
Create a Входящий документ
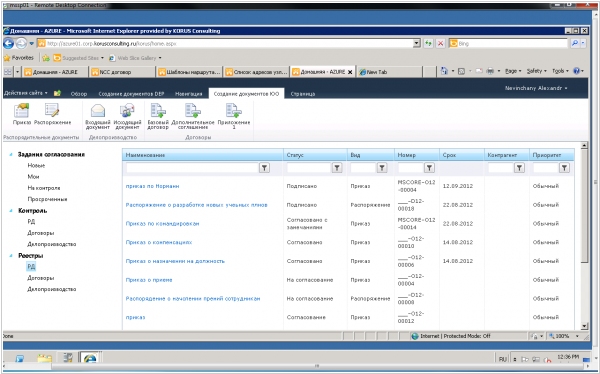click(x=98, y=116)
